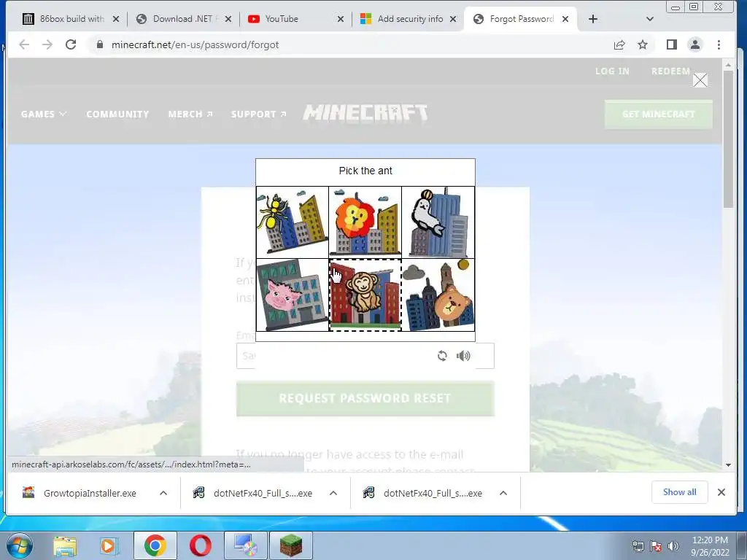747x560 pixels.
Task: Click the page scrollbar down arrow
Action: (x=728, y=464)
